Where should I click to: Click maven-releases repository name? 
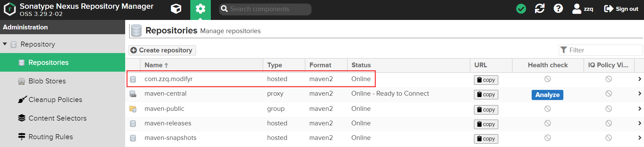pos(168,123)
